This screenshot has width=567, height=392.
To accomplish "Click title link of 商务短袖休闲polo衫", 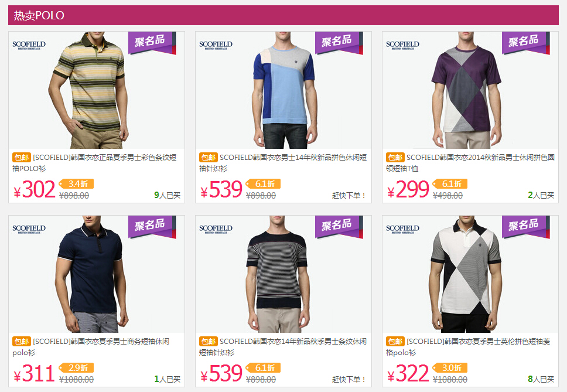I will pyautogui.click(x=91, y=347).
